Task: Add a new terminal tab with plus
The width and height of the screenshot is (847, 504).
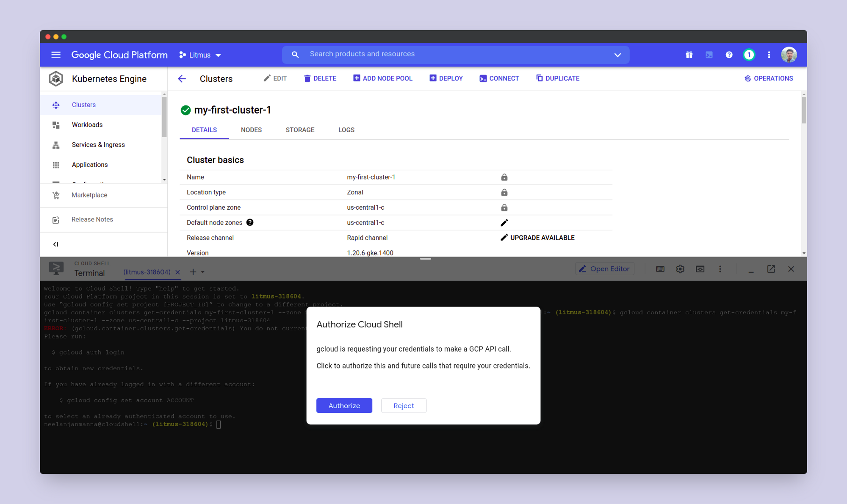Action: pyautogui.click(x=193, y=272)
